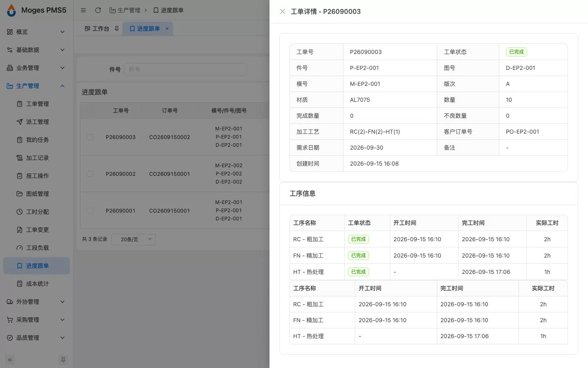The width and height of the screenshot is (588, 368).
Task: Check the box for row P26090001
Action: [90, 211]
